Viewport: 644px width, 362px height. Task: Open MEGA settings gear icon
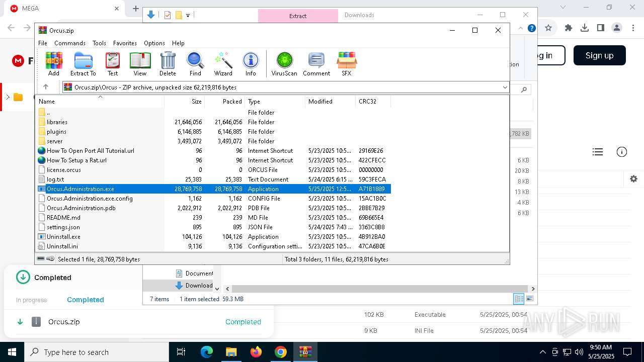click(633, 178)
